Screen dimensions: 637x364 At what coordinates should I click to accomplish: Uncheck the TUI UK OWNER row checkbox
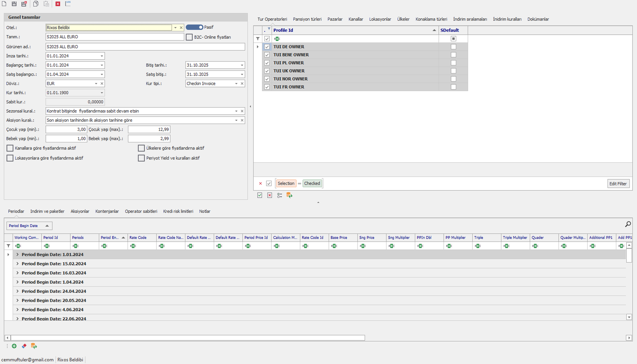[x=267, y=71]
